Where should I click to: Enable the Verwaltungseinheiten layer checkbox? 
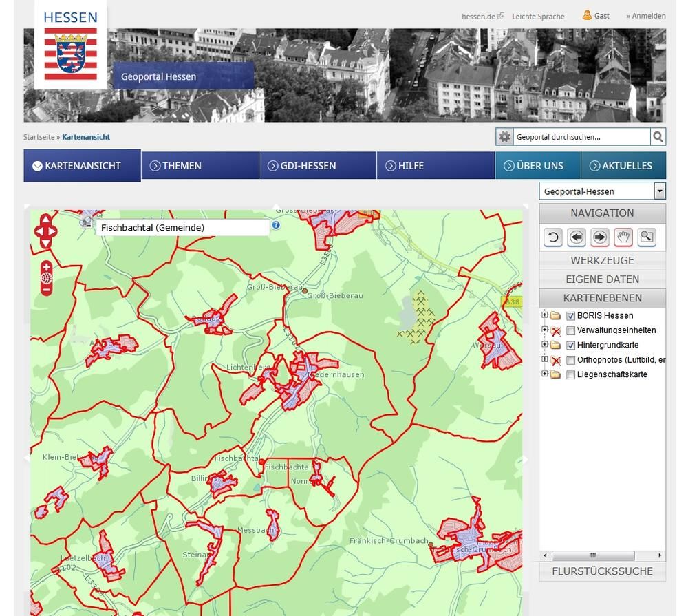tap(570, 331)
